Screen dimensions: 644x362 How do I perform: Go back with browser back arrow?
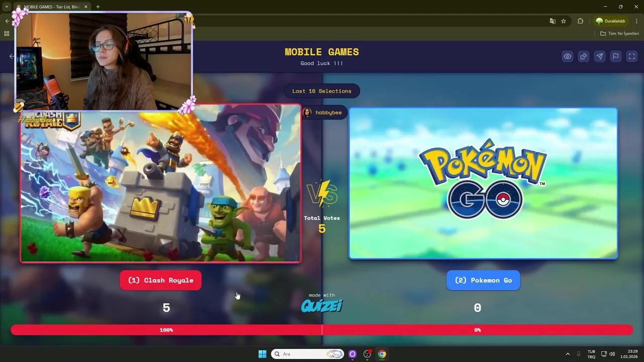[7, 21]
